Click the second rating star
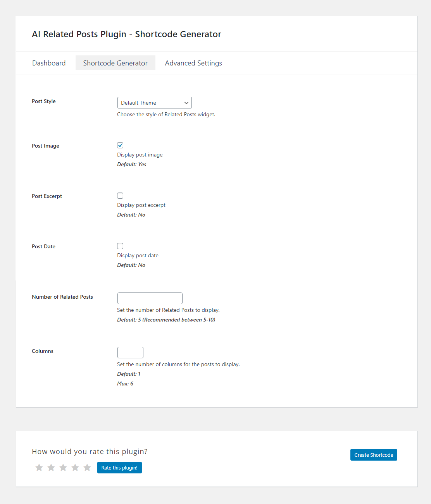The width and height of the screenshot is (431, 504). [51, 468]
